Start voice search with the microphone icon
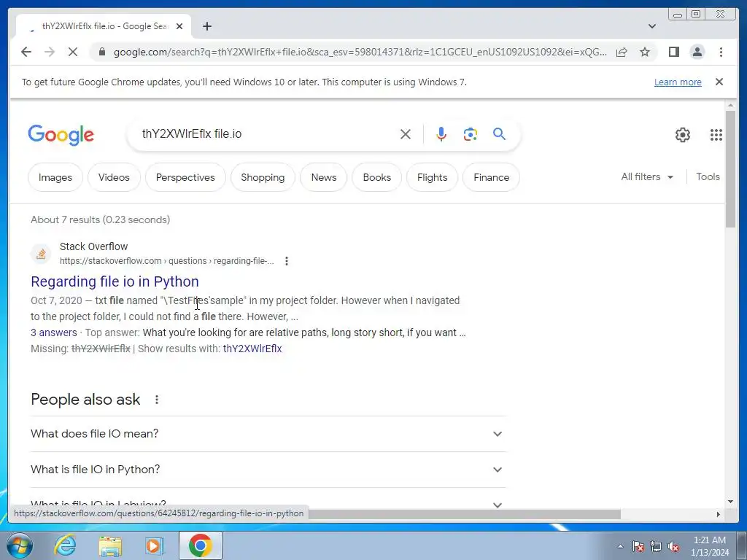 coord(441,134)
